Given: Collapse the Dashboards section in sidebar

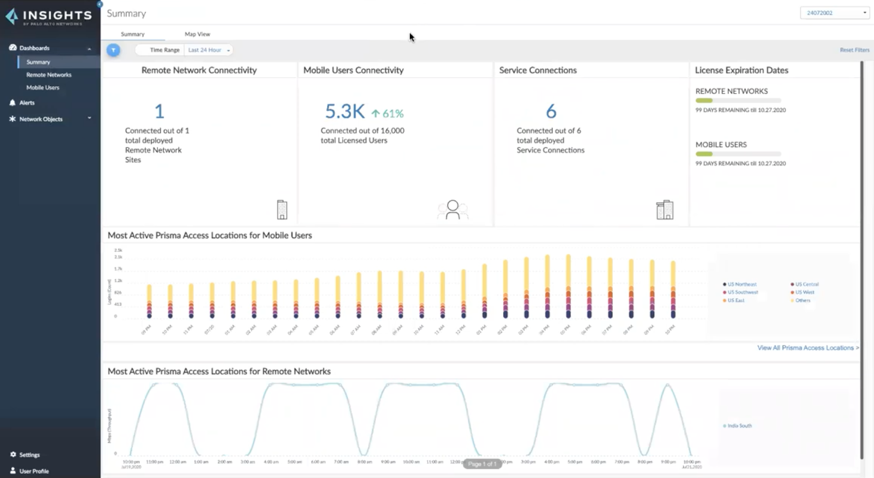Looking at the screenshot, I should (89, 48).
